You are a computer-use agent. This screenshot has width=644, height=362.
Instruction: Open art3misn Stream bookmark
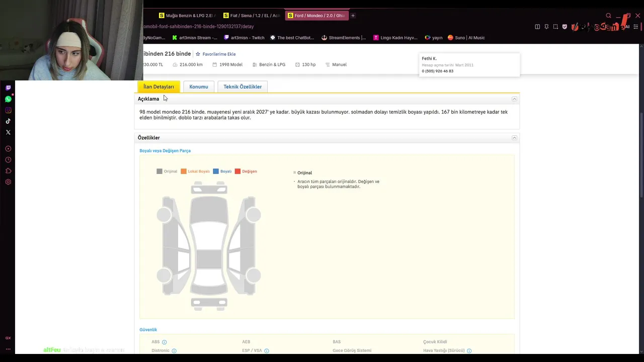pos(195,38)
